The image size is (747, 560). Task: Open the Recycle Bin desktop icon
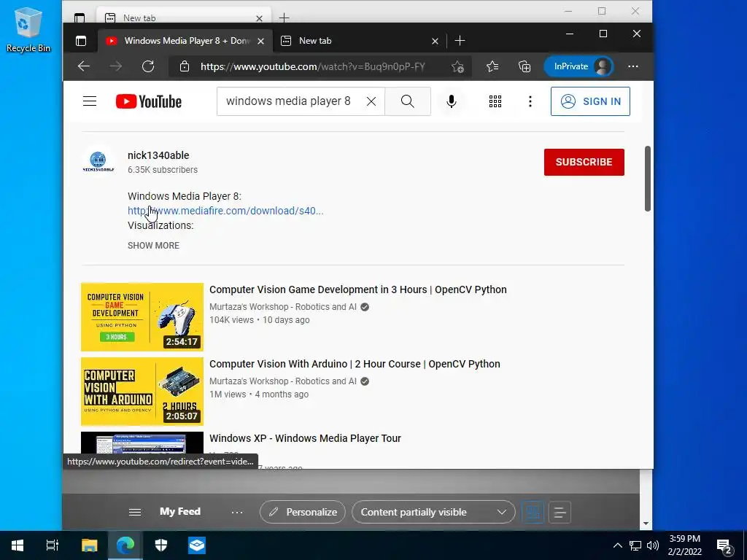click(x=28, y=29)
